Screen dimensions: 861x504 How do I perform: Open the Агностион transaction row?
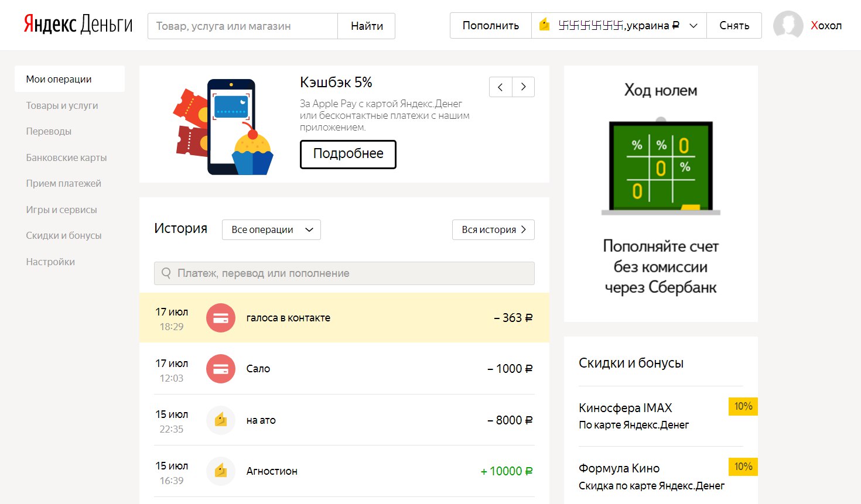344,471
